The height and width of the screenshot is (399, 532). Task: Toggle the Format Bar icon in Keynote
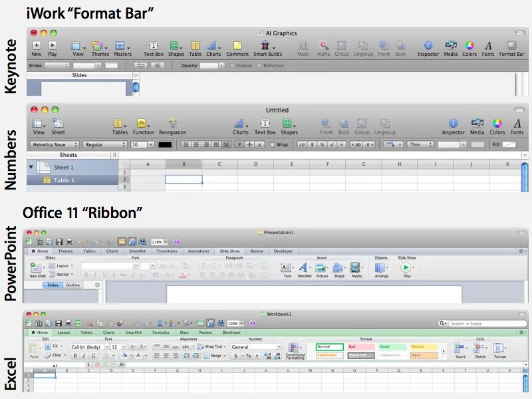coord(511,45)
